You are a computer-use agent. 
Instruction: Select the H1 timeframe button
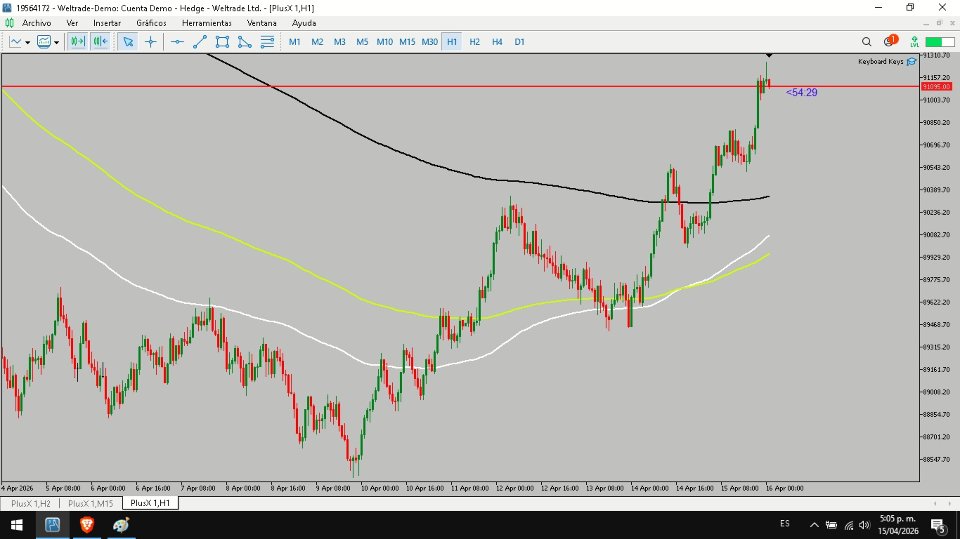point(452,42)
